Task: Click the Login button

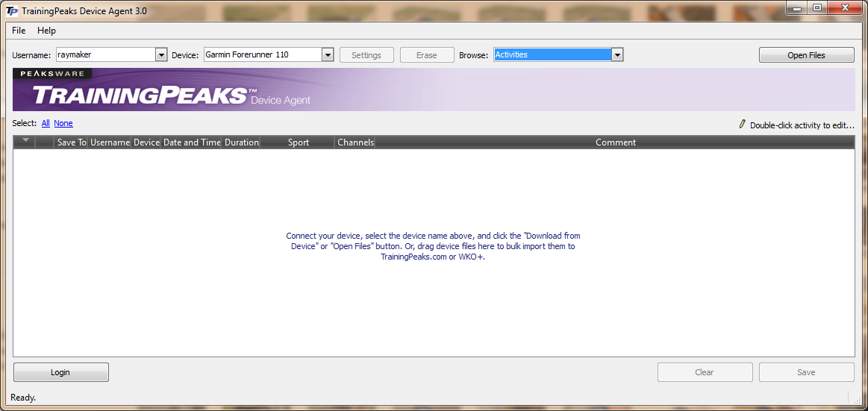Action: coord(61,372)
